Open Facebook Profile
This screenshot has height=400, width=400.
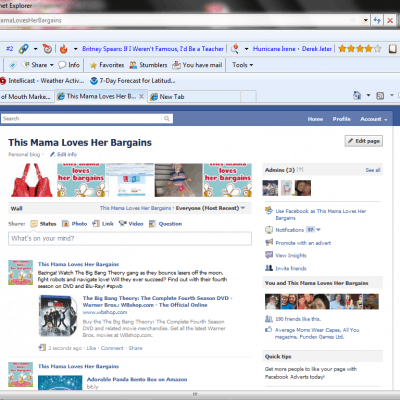coord(341,119)
